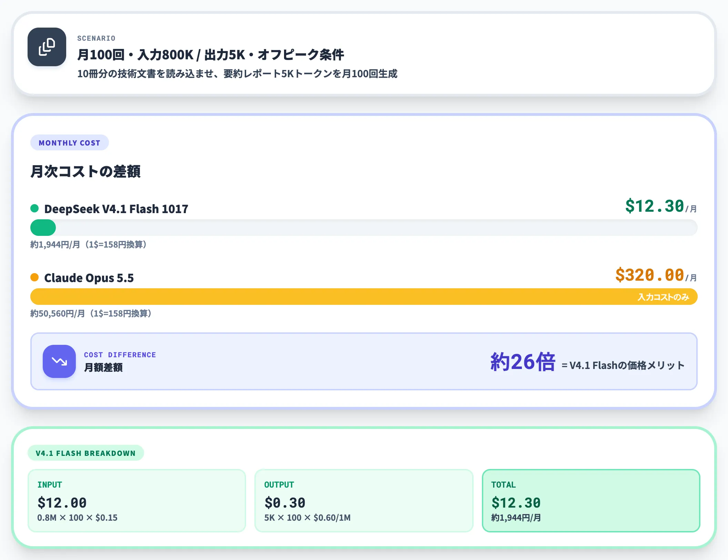Click the SCENARIO label text

[96, 38]
